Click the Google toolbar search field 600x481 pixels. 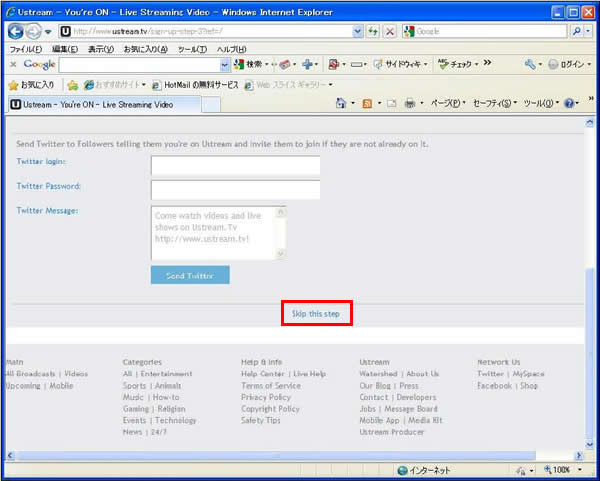140,65
